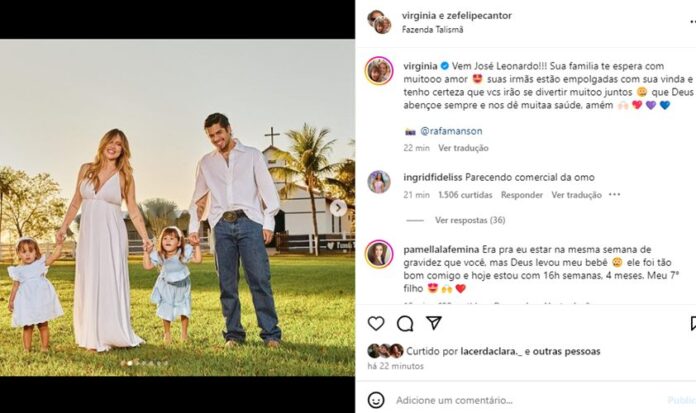Share post with paper plane icon

(434, 323)
